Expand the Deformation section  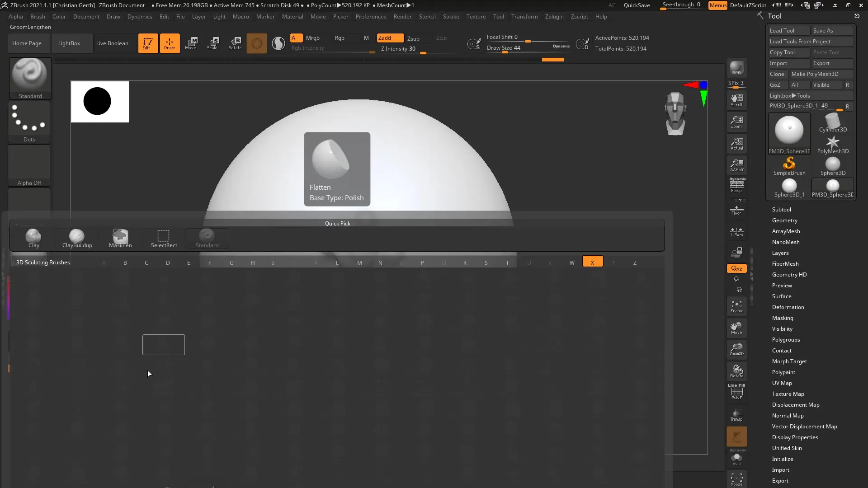(x=788, y=307)
